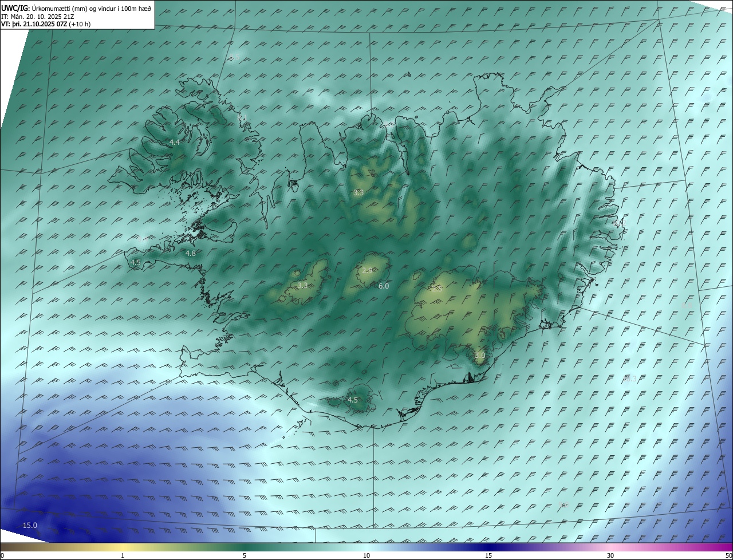This screenshot has height=560, width=733.
Task: Click the color scale tick labeled 1
Action: point(123,556)
